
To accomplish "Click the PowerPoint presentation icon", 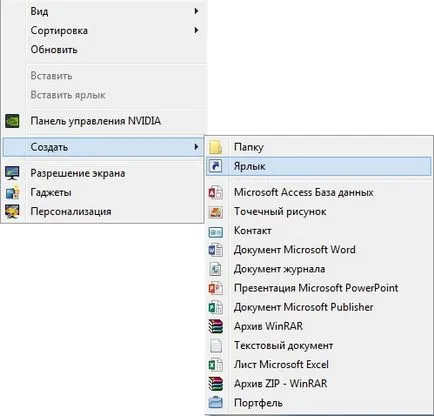I will click(216, 288).
